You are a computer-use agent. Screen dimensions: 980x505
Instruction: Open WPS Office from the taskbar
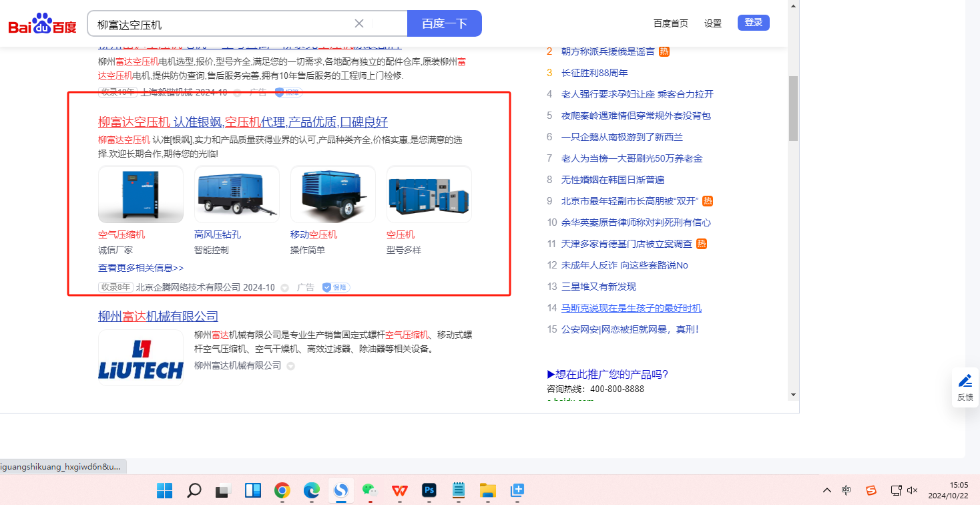pyautogui.click(x=400, y=490)
